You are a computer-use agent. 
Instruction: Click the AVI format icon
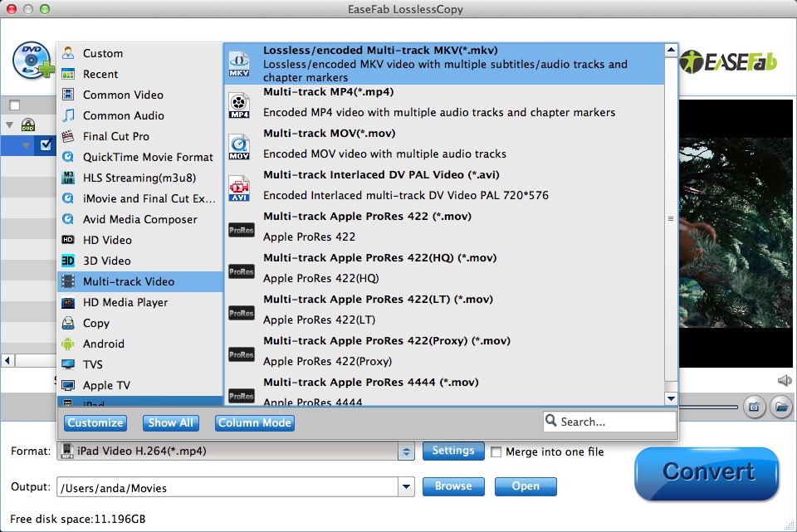pyautogui.click(x=239, y=188)
